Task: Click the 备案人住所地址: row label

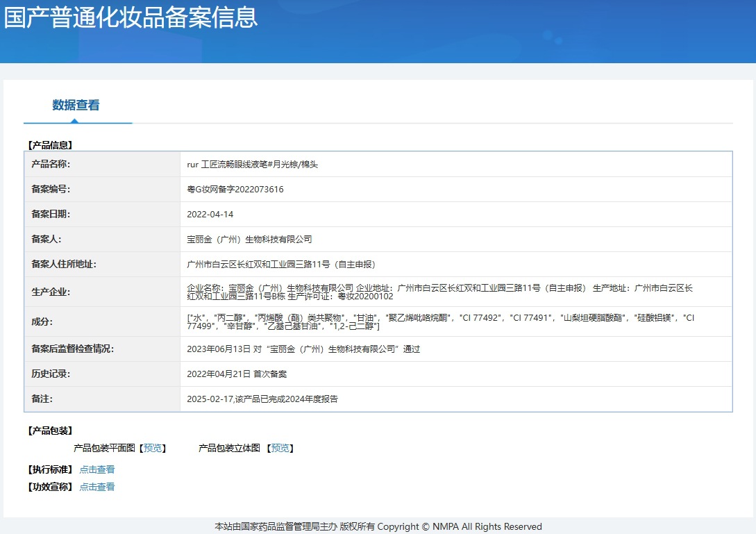Action: tap(64, 265)
